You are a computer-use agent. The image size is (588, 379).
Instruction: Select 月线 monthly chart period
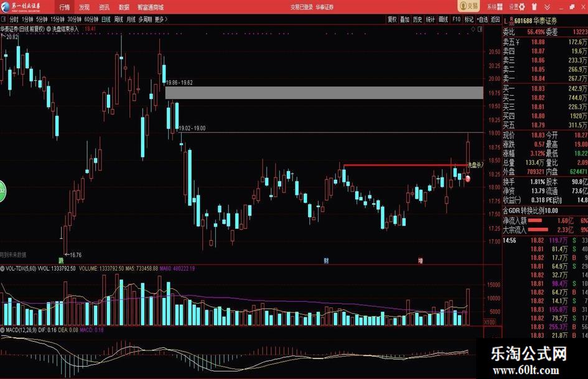point(131,19)
